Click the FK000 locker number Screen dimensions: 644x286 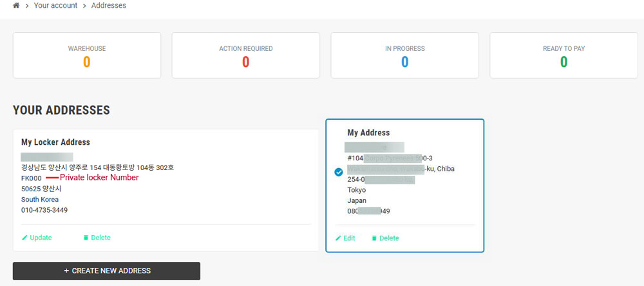pyautogui.click(x=31, y=178)
